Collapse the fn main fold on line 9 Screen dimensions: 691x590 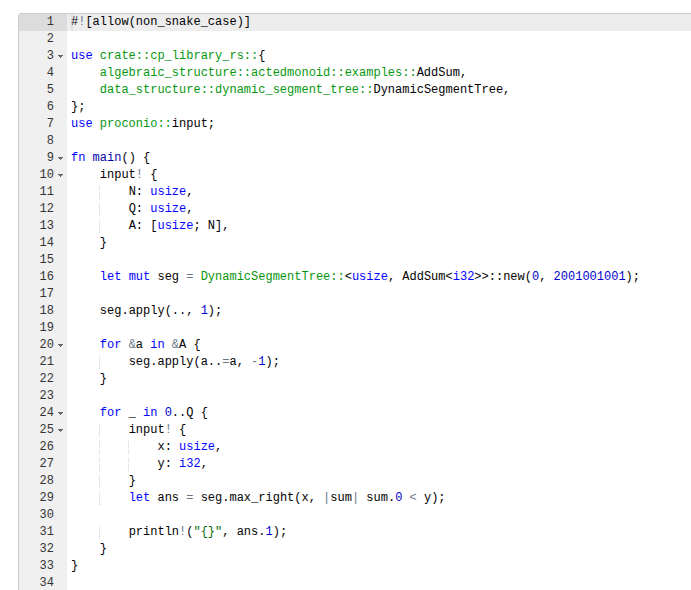pyautogui.click(x=61, y=158)
